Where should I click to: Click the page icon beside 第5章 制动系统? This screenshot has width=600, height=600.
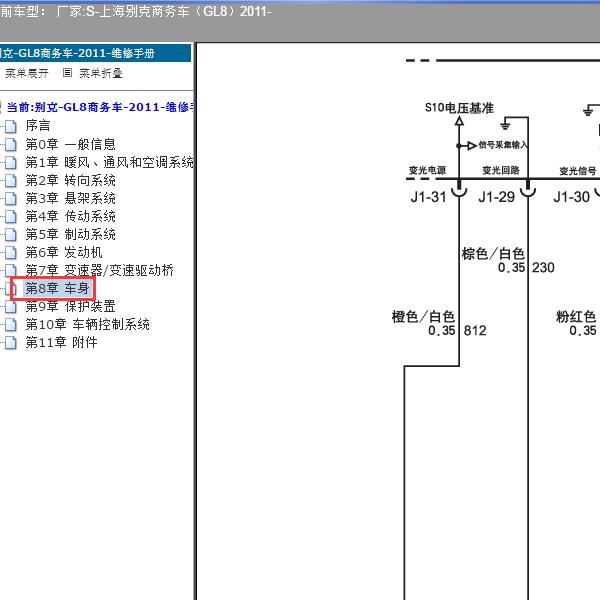(11, 235)
